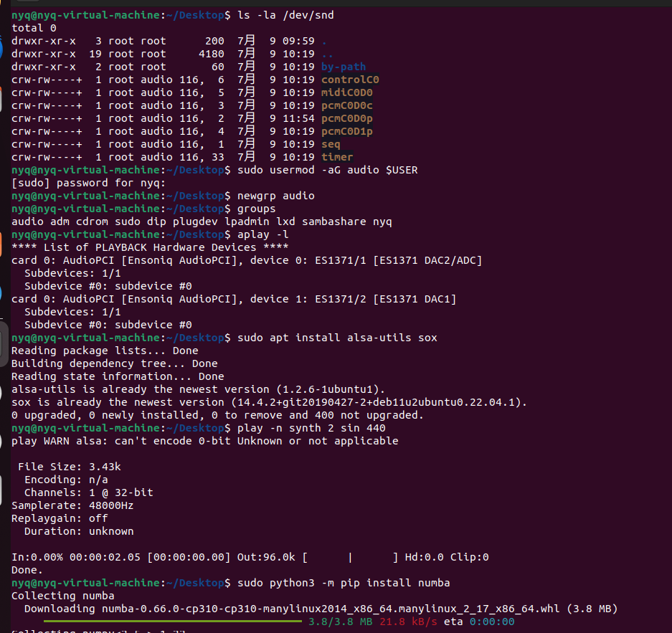Click 'Reading state information... Done' line
672x633 pixels.
pyautogui.click(x=118, y=376)
